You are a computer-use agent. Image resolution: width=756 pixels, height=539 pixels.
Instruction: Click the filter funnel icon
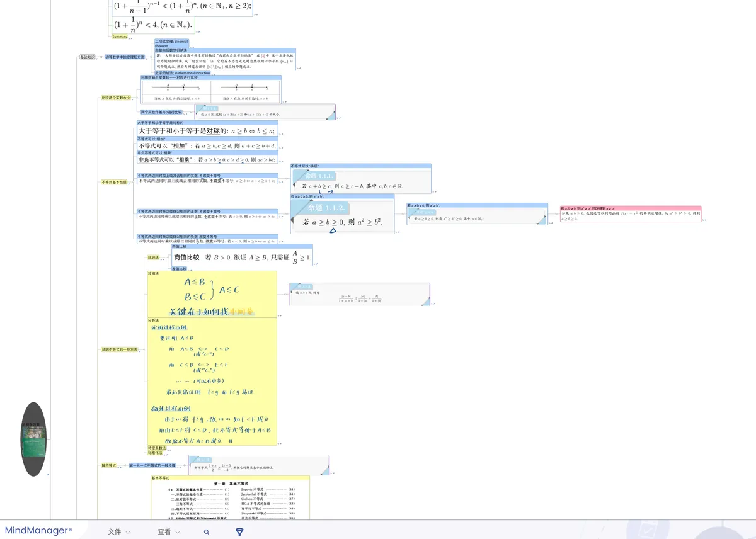pos(239,532)
